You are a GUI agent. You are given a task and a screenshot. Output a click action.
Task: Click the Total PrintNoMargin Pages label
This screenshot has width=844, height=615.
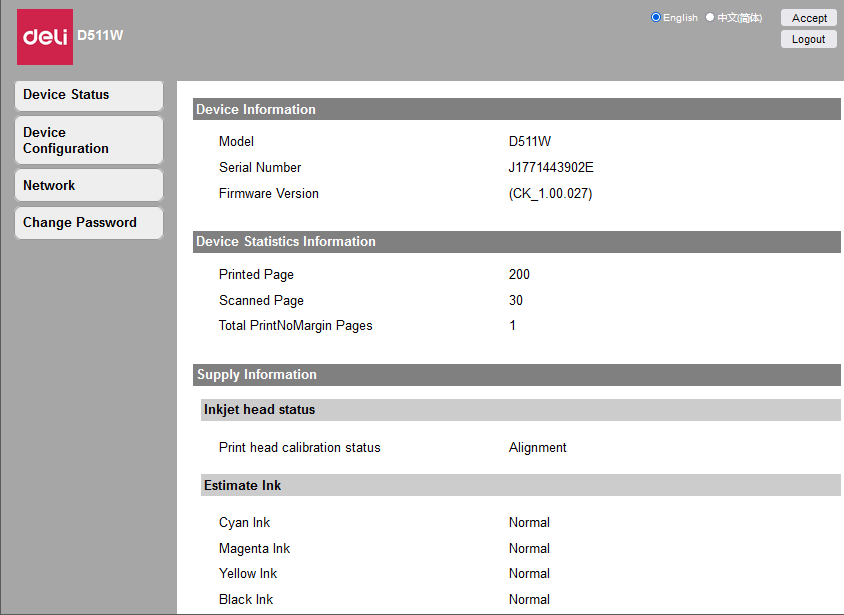(x=296, y=326)
